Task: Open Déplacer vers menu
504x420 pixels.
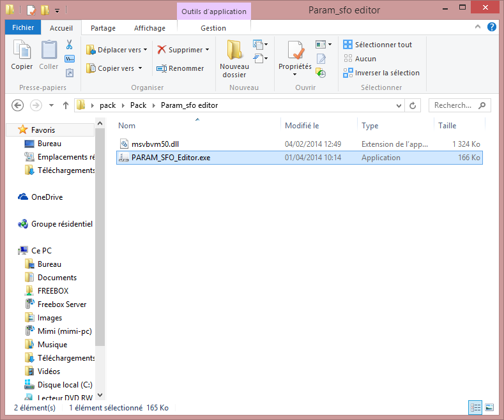Action: [x=117, y=50]
